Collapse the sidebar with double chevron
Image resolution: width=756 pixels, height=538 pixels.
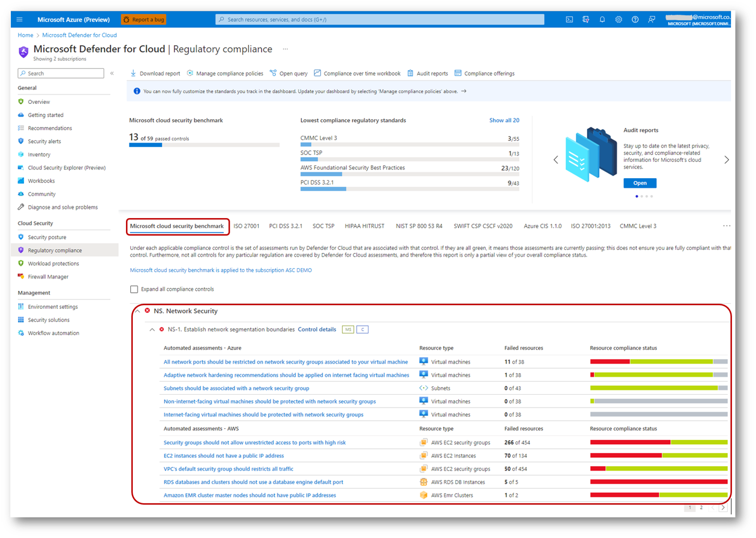[x=112, y=73]
